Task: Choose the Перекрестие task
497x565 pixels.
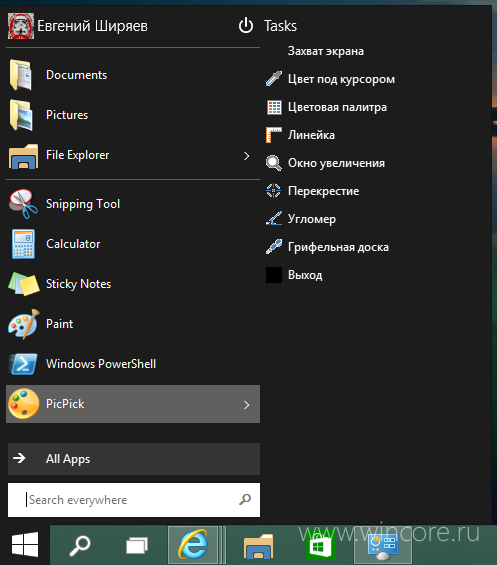Action: [x=323, y=191]
